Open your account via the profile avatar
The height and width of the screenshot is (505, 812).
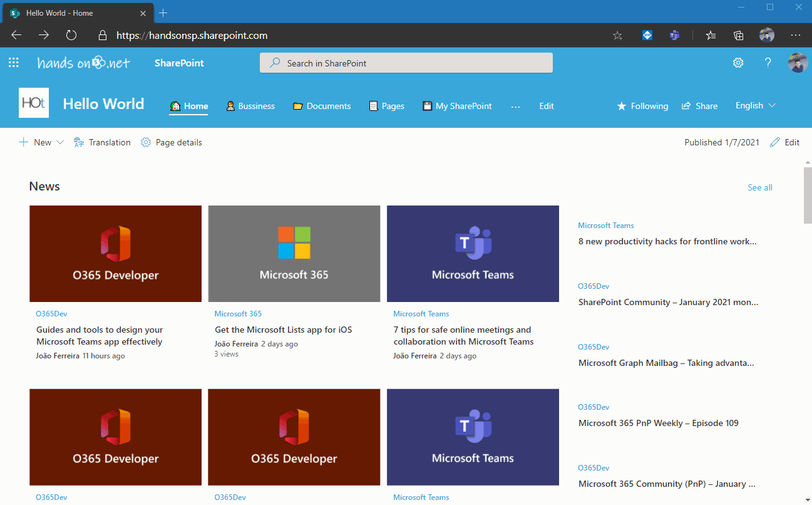(x=798, y=63)
